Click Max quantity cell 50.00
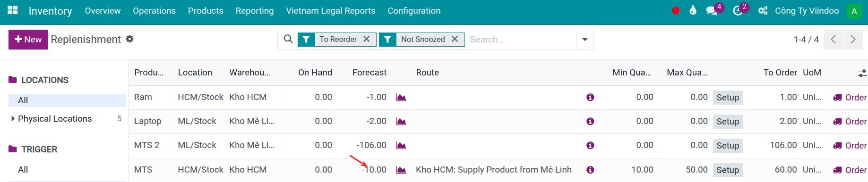 pyautogui.click(x=696, y=170)
